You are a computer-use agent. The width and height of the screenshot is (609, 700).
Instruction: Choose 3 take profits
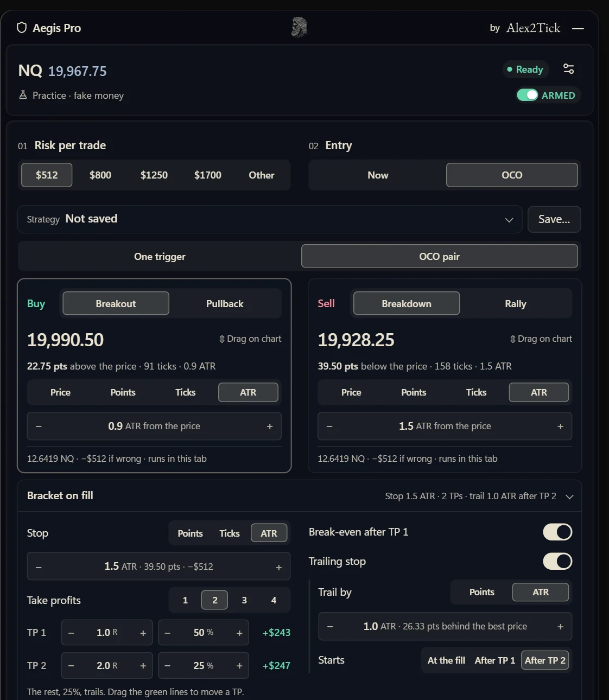(244, 600)
